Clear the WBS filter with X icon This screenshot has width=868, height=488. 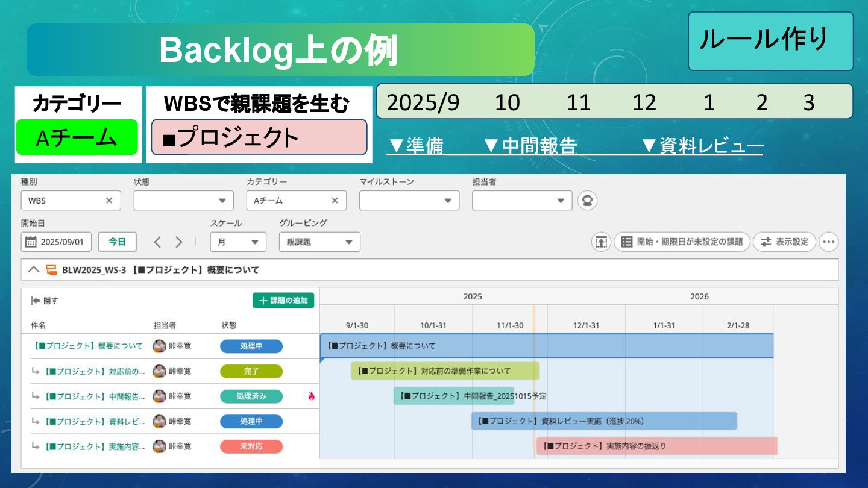(109, 201)
